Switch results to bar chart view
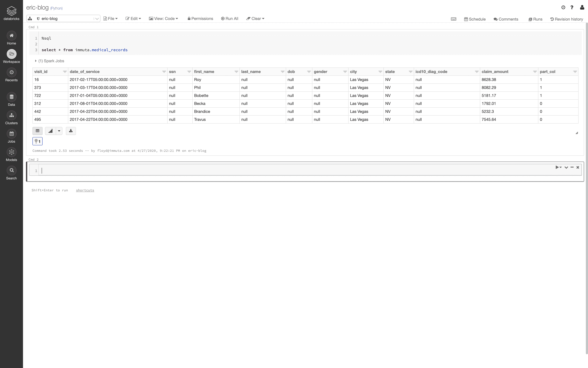588x368 pixels. 50,131
